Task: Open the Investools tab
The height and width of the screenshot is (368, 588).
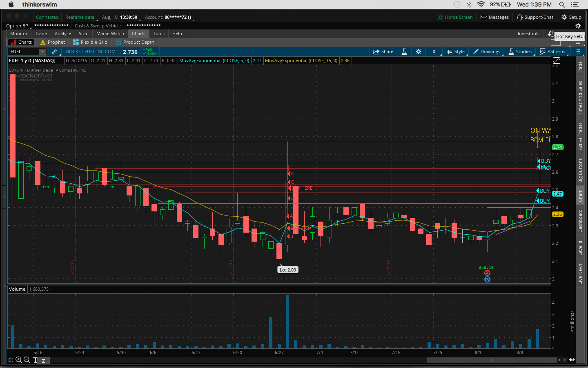Action: pos(528,34)
